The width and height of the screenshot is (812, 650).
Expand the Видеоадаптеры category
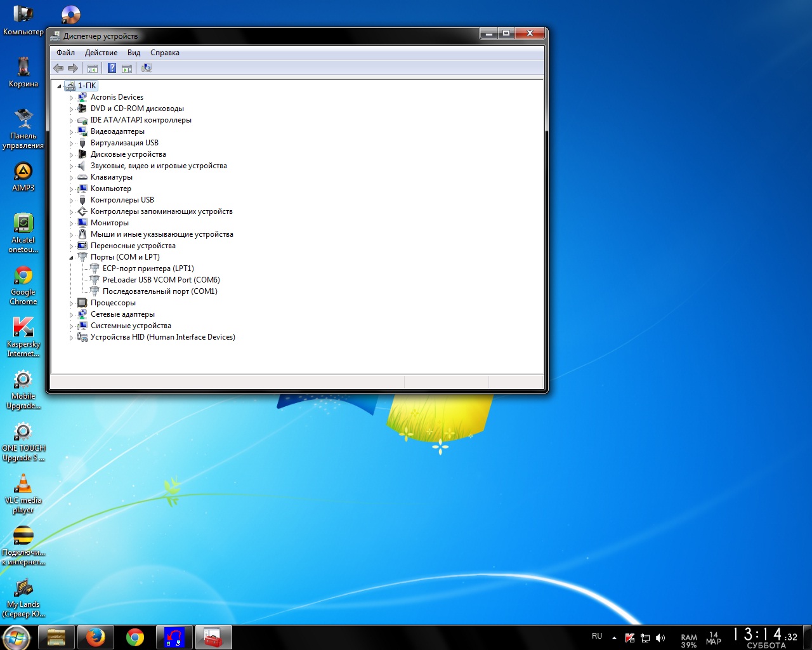click(71, 132)
